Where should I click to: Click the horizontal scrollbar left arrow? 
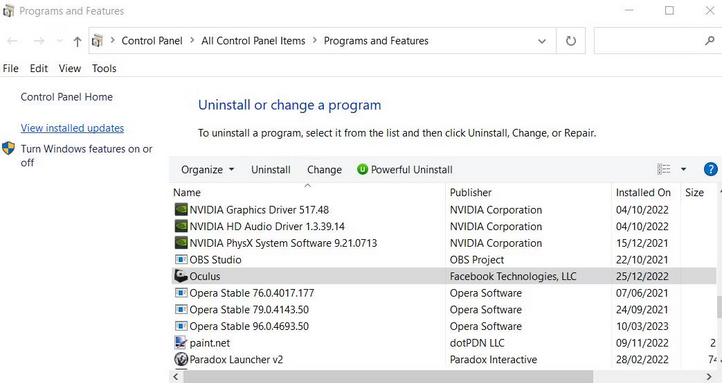[x=175, y=377]
